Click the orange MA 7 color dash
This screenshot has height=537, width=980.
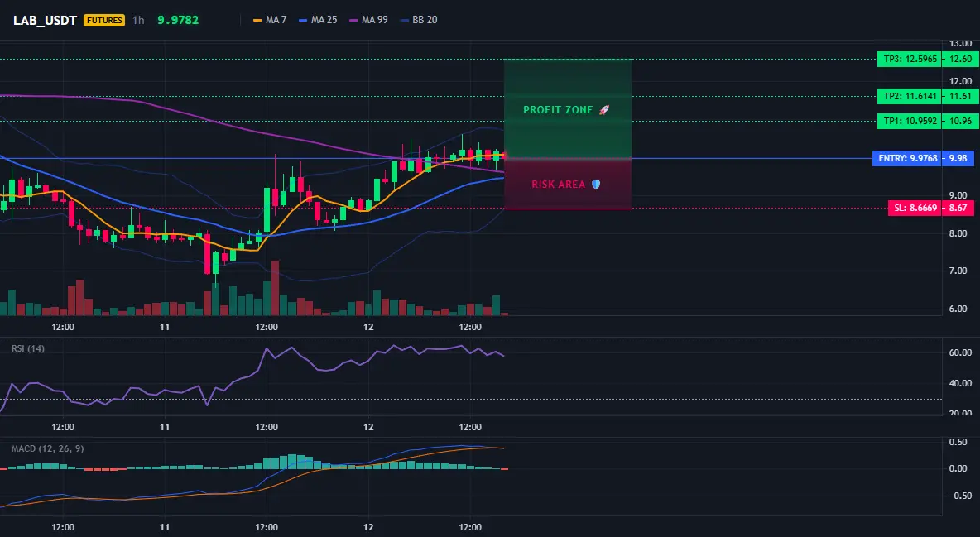click(x=257, y=20)
